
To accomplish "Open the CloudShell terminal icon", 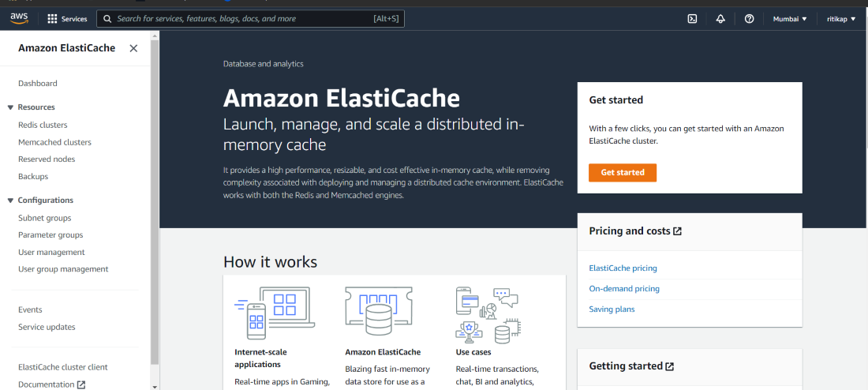I will [x=692, y=19].
